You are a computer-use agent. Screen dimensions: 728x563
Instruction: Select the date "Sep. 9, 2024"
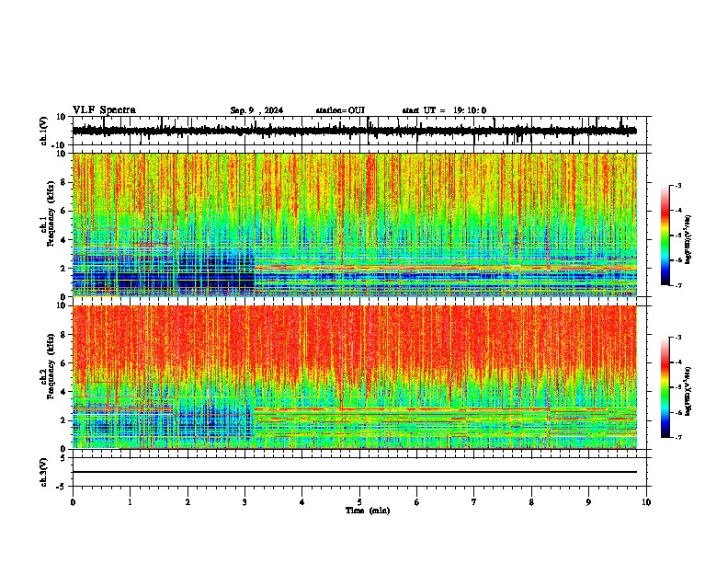[256, 110]
